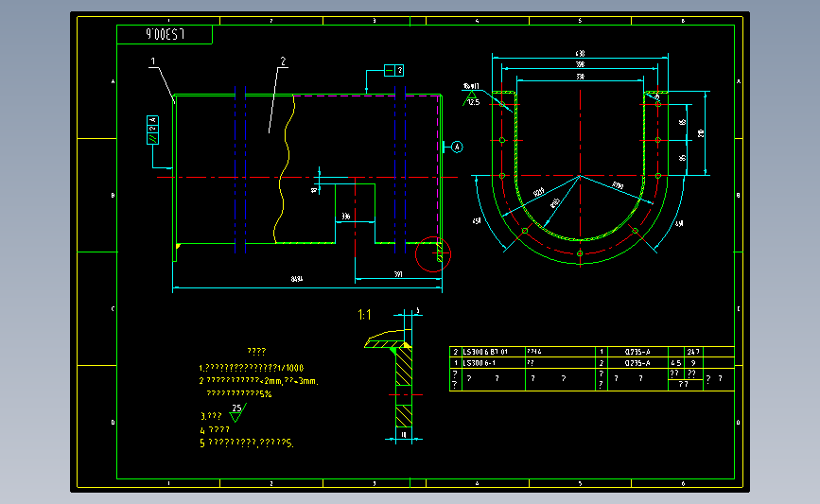The height and width of the screenshot is (504, 820).
Task: Click LS300.6.B7.01 in the parts list
Action: click(485, 352)
